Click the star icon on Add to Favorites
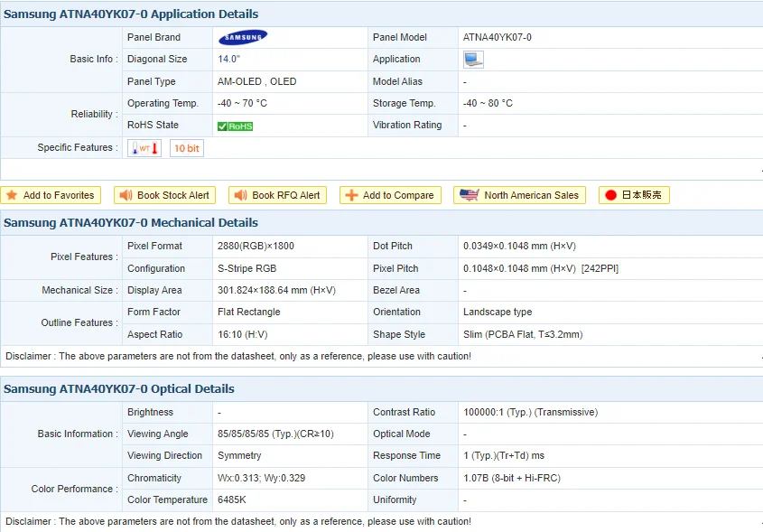 pos(12,195)
